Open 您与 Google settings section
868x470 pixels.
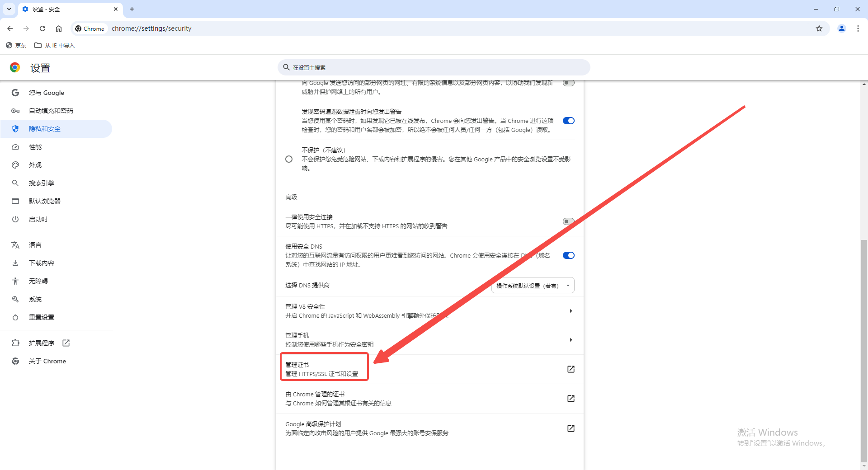(x=57, y=93)
